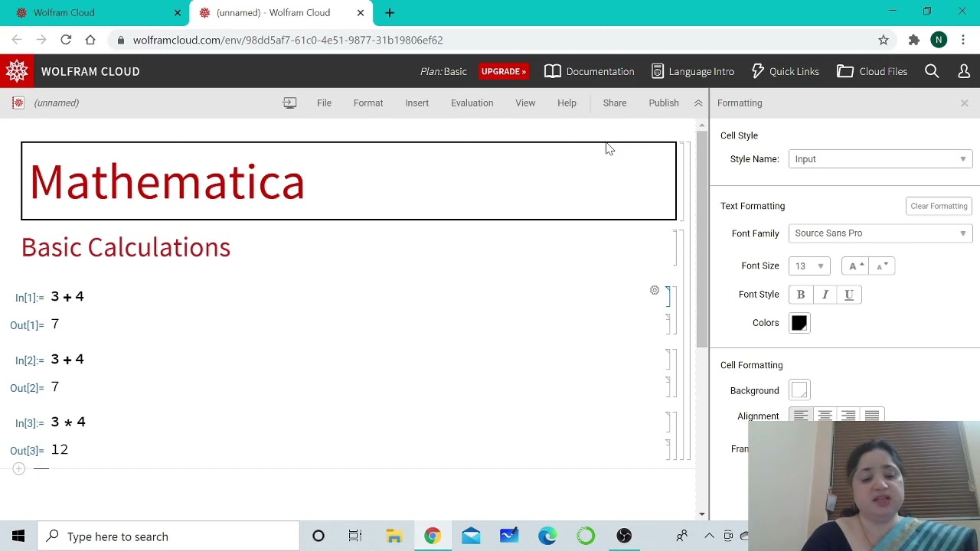Align cell text left
This screenshot has height=551, width=980.
coord(801,415)
